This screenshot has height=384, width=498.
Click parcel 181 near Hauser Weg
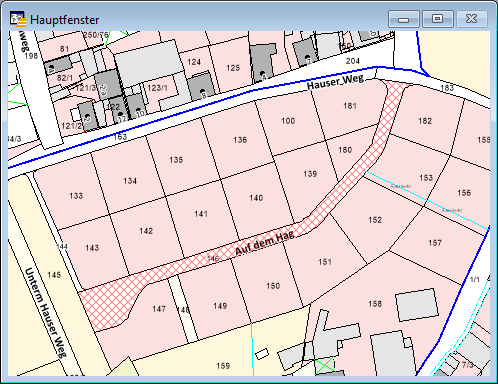coord(350,106)
